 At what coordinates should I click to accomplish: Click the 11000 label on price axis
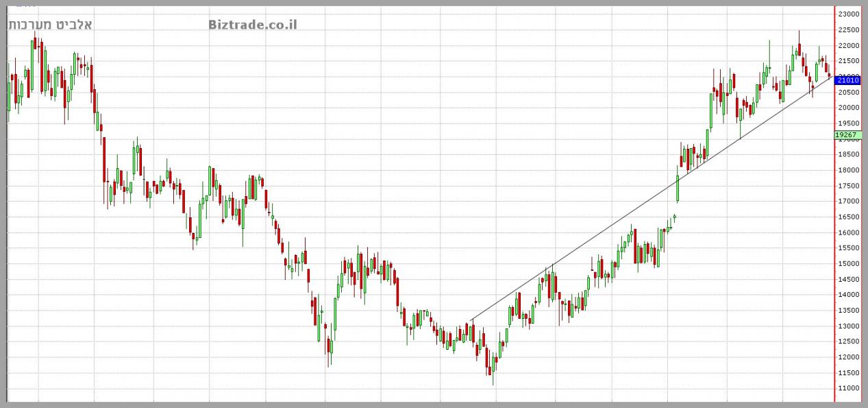pyautogui.click(x=849, y=388)
